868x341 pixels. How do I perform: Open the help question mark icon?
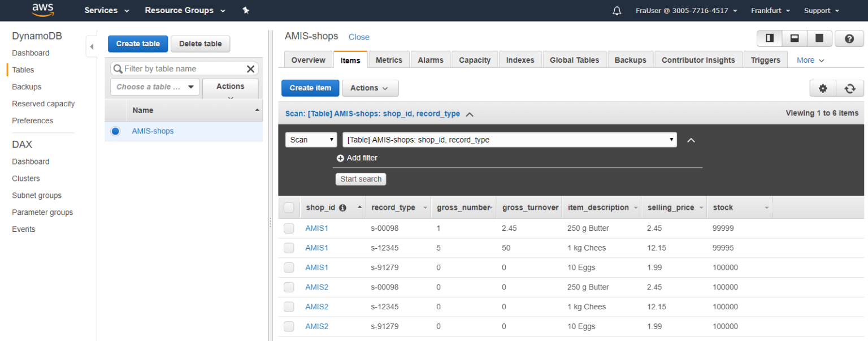pos(849,38)
